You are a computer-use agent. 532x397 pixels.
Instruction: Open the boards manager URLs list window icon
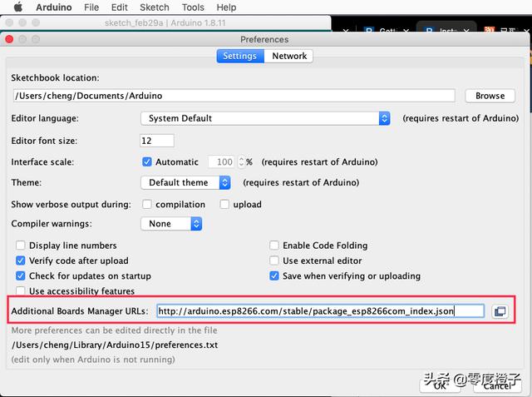click(500, 311)
